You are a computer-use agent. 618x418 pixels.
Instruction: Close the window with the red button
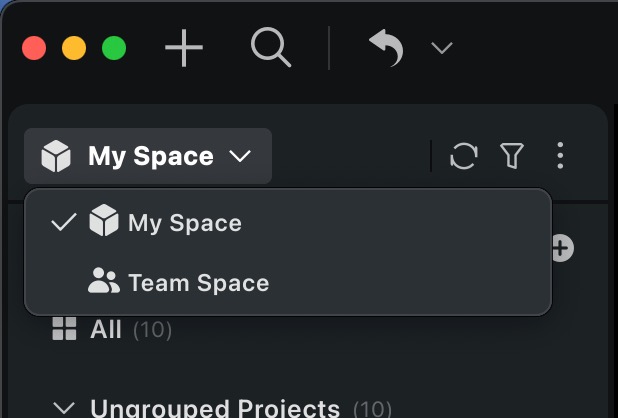tap(34, 48)
